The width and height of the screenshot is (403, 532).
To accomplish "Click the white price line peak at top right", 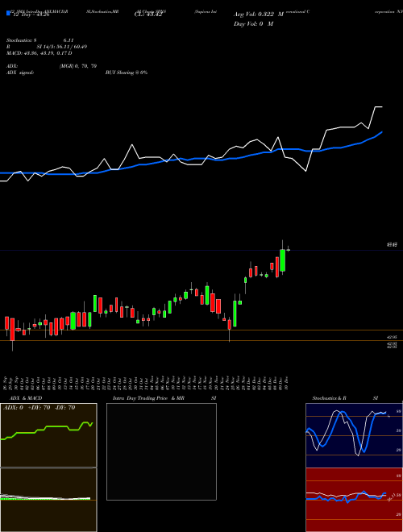I will [x=379, y=107].
